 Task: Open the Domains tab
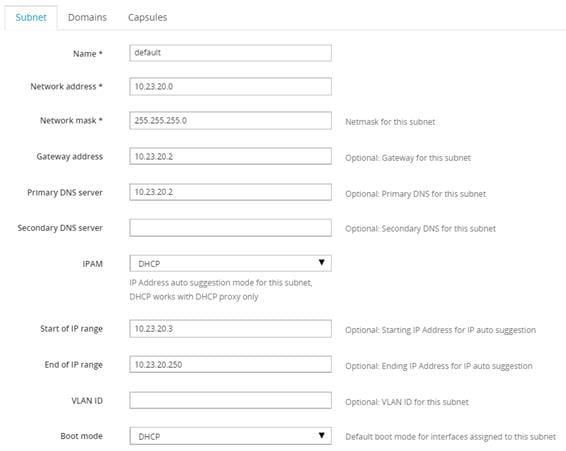pyautogui.click(x=87, y=17)
